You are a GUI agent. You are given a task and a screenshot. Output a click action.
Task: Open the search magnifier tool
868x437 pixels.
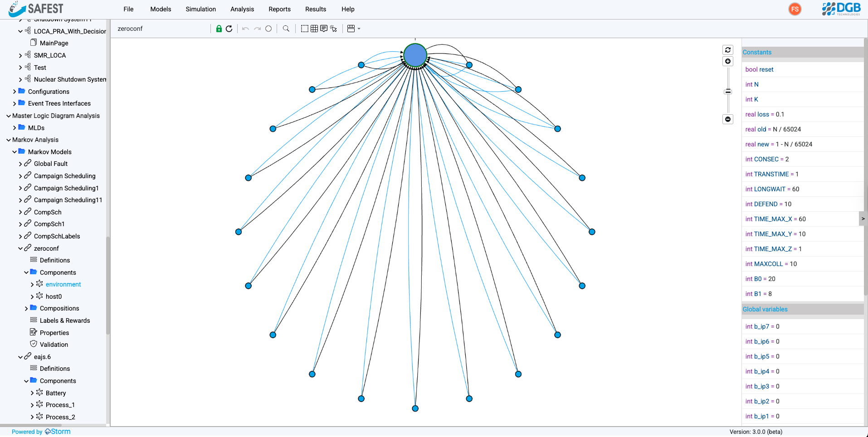(286, 28)
